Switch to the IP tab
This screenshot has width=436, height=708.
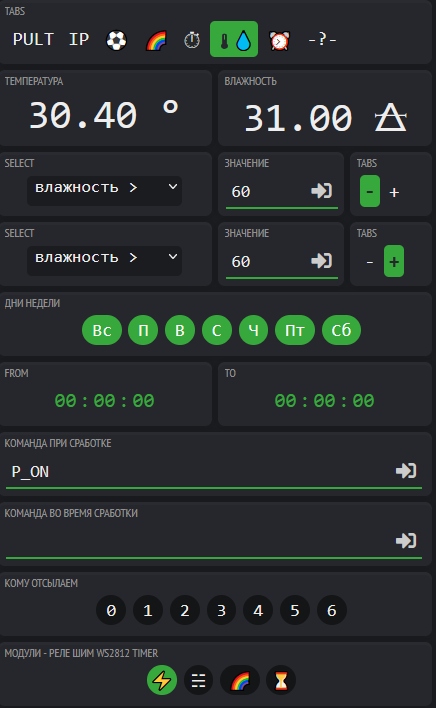79,40
